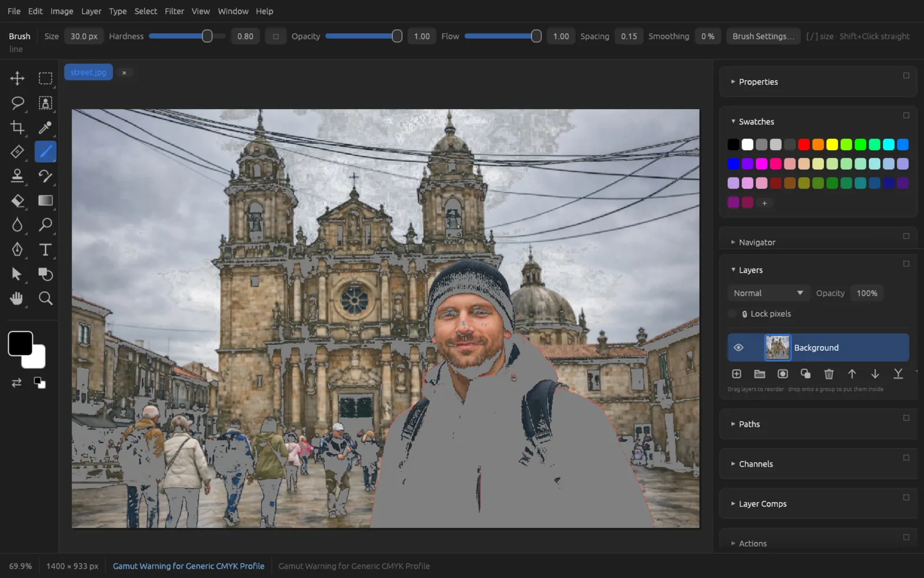Open the Filter menu
The height and width of the screenshot is (578, 924).
click(174, 11)
